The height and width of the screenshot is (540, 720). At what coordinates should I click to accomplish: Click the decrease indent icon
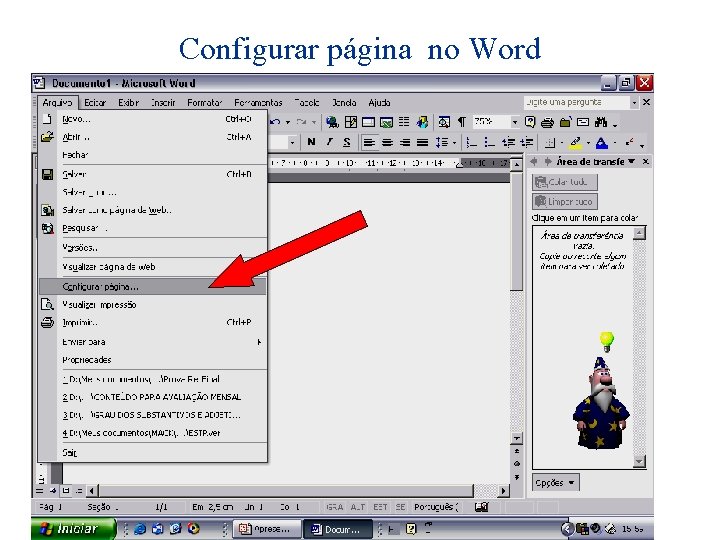tap(508, 143)
